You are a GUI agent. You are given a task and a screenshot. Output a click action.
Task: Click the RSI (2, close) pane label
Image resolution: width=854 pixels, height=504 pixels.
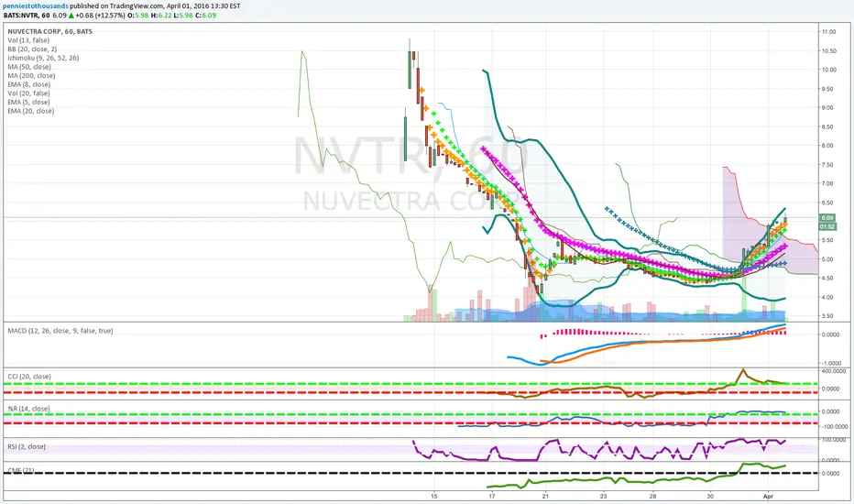[x=27, y=447]
